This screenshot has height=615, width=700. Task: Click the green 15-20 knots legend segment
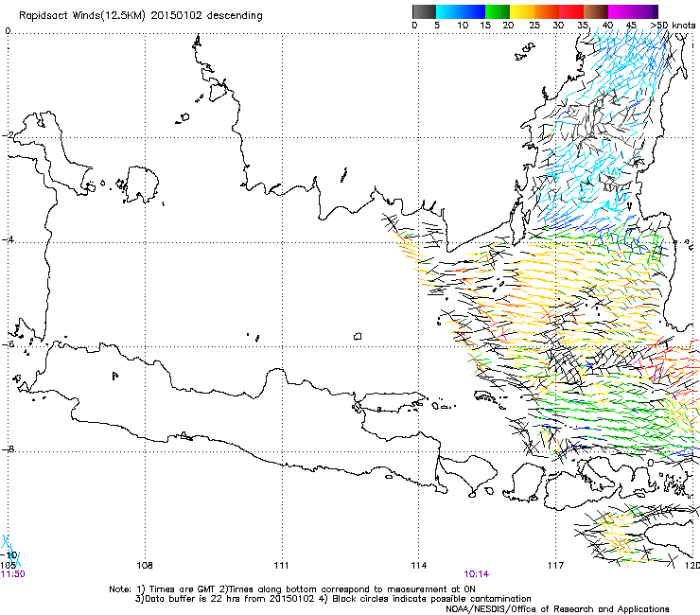[498, 11]
